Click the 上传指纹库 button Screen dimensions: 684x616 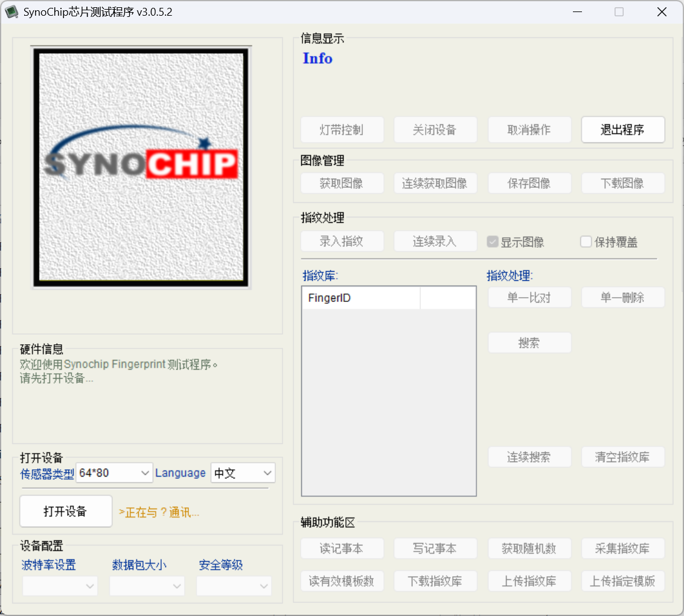[529, 581]
